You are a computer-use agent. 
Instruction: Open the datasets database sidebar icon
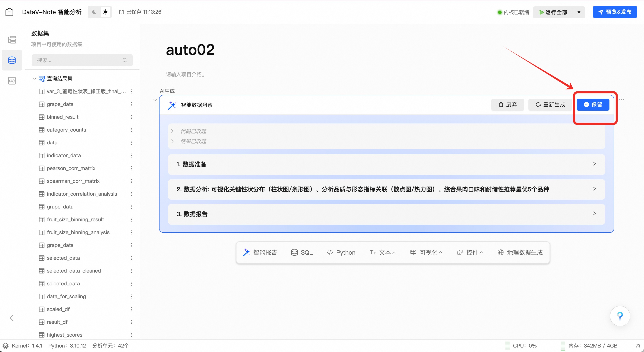pyautogui.click(x=12, y=60)
